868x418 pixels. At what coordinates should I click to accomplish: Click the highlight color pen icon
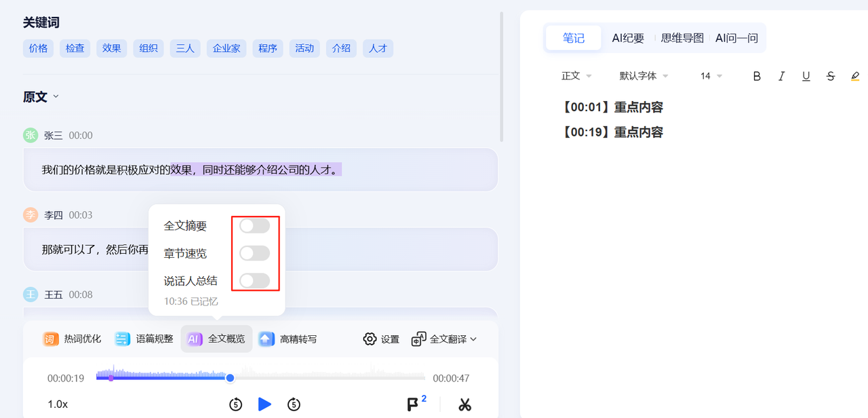pos(855,76)
